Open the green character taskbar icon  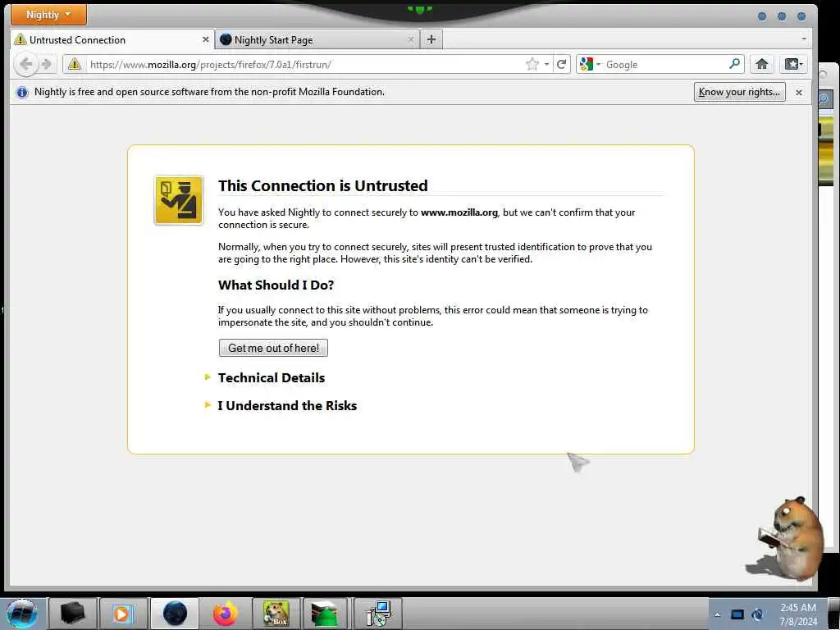coord(325,614)
